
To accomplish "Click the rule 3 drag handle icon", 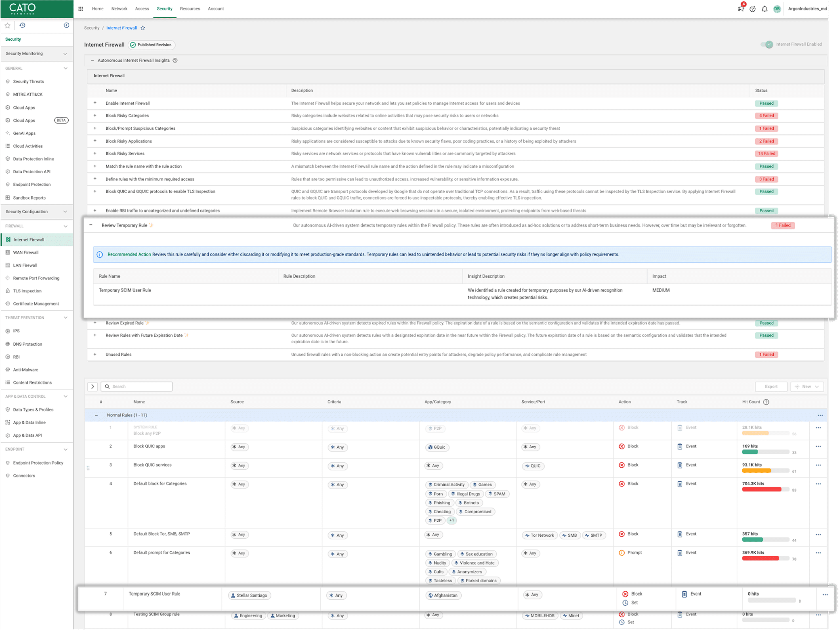I will [88, 468].
